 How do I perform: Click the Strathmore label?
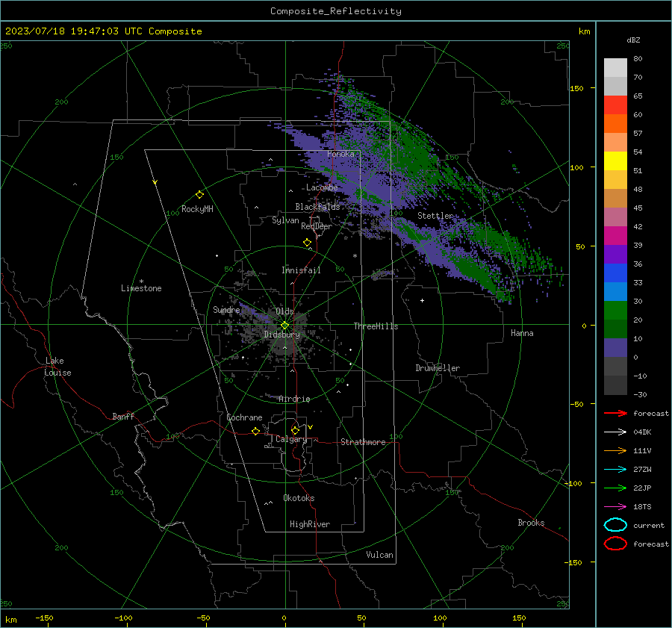pyautogui.click(x=363, y=442)
